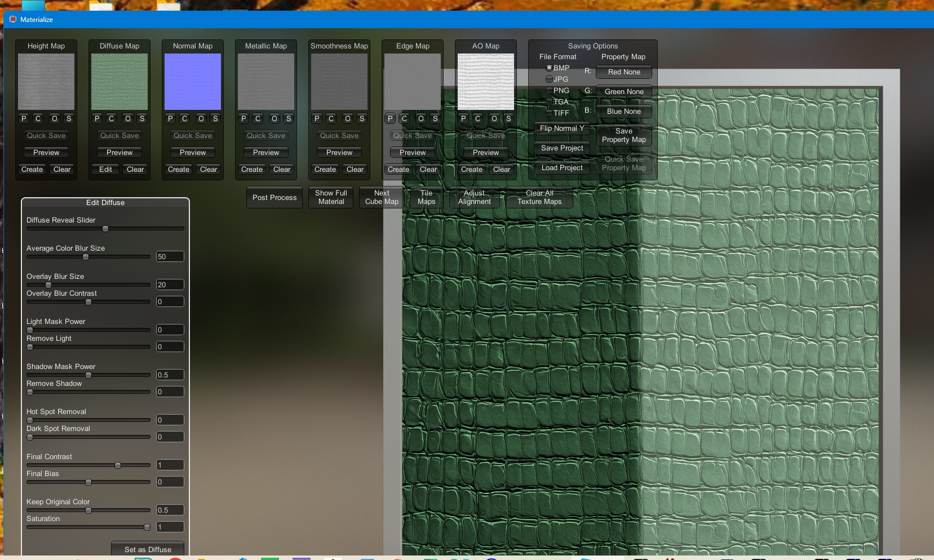This screenshot has height=560, width=934.
Task: Select PNG file format
Action: 550,90
